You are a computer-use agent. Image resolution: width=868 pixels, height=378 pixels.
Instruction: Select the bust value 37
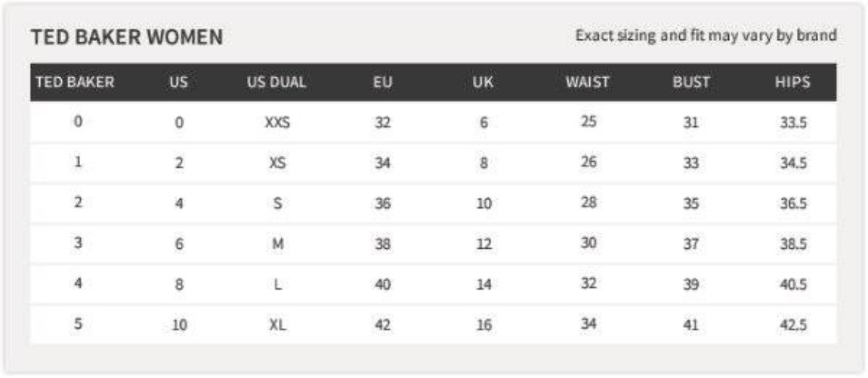(690, 244)
